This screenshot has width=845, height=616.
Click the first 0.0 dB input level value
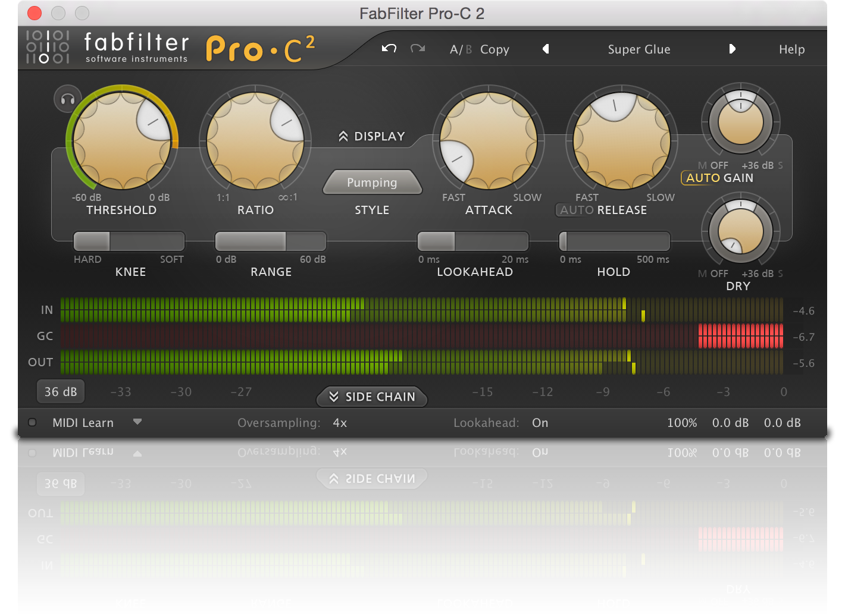click(730, 423)
